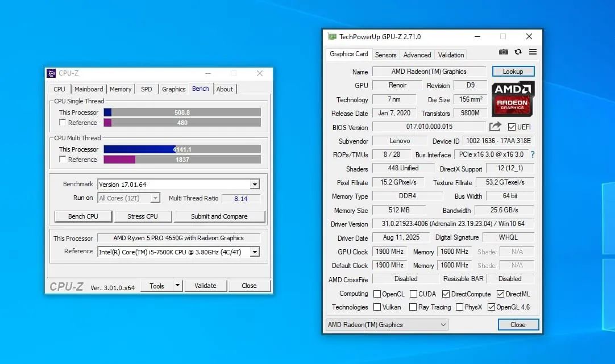Click the BIOS Version field 017.010.000.015
615x364 pixels.
pyautogui.click(x=429, y=127)
